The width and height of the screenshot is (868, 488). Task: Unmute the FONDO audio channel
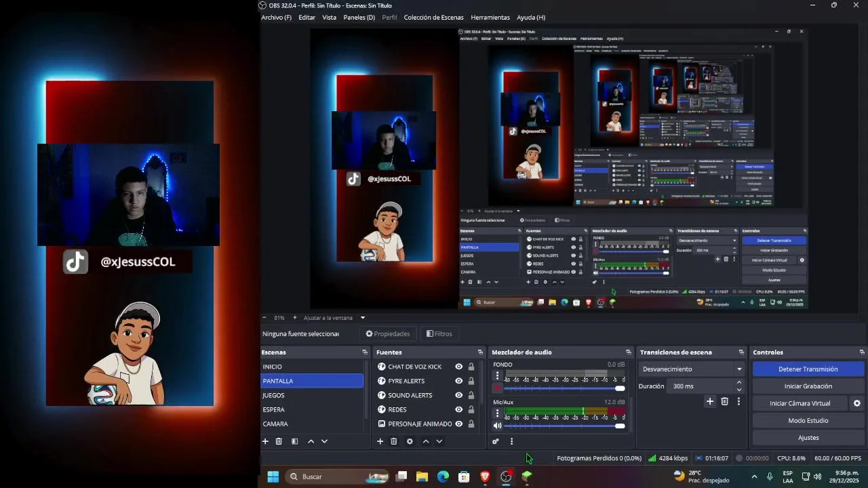click(x=497, y=388)
